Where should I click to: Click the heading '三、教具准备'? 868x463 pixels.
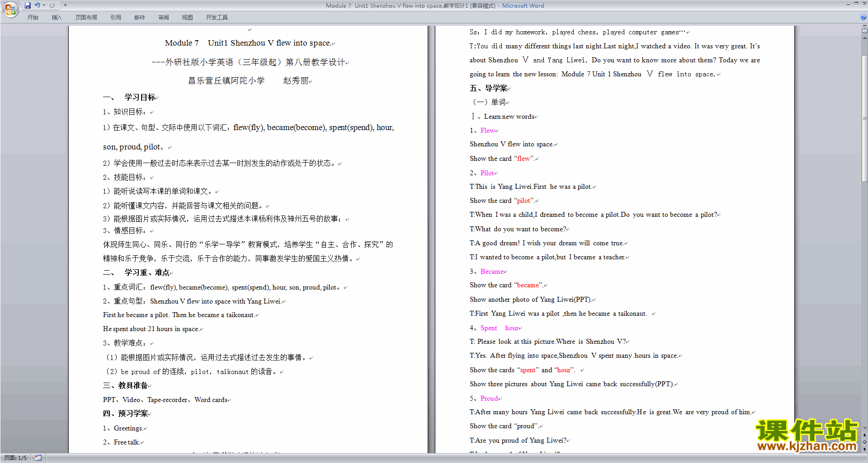(125, 385)
